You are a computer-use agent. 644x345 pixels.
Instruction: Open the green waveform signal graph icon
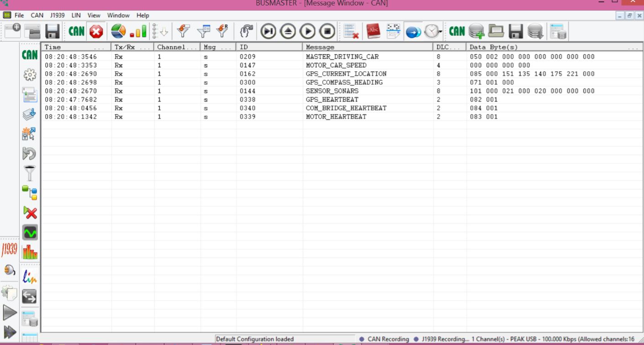pos(30,232)
